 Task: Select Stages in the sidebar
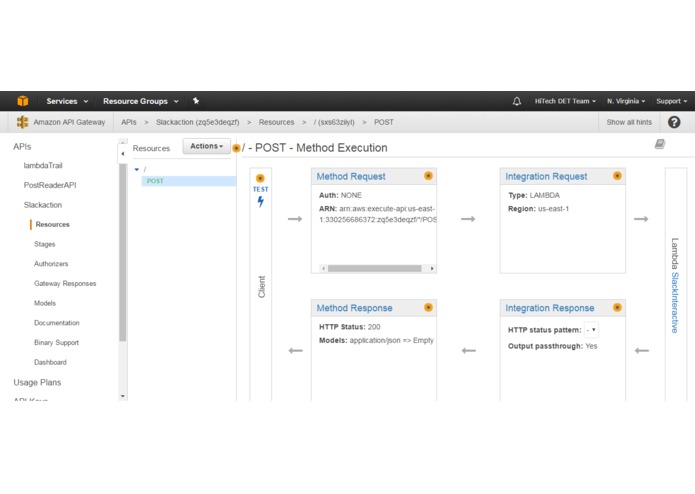(x=44, y=244)
